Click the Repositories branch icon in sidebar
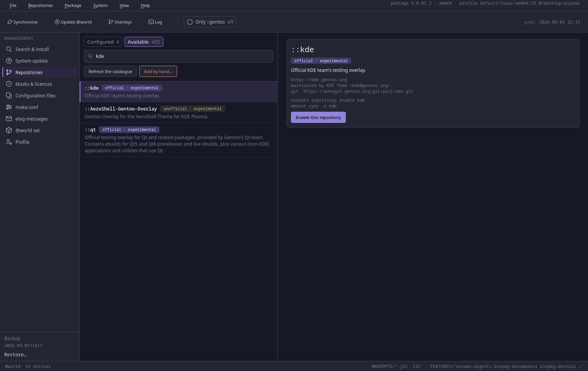Image resolution: width=588 pixels, height=371 pixels. (x=9, y=72)
